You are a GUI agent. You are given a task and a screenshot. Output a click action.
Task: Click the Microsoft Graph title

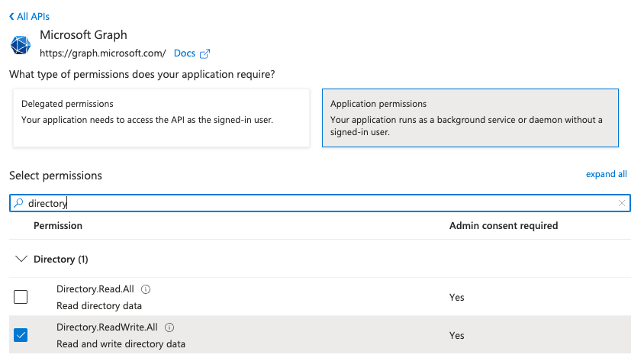(83, 35)
